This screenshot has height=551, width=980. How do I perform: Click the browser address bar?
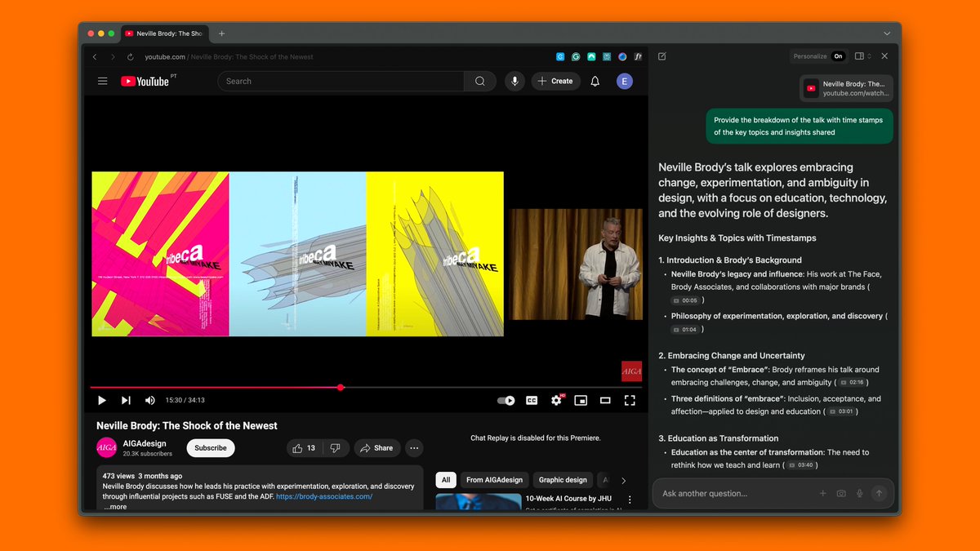click(x=343, y=56)
